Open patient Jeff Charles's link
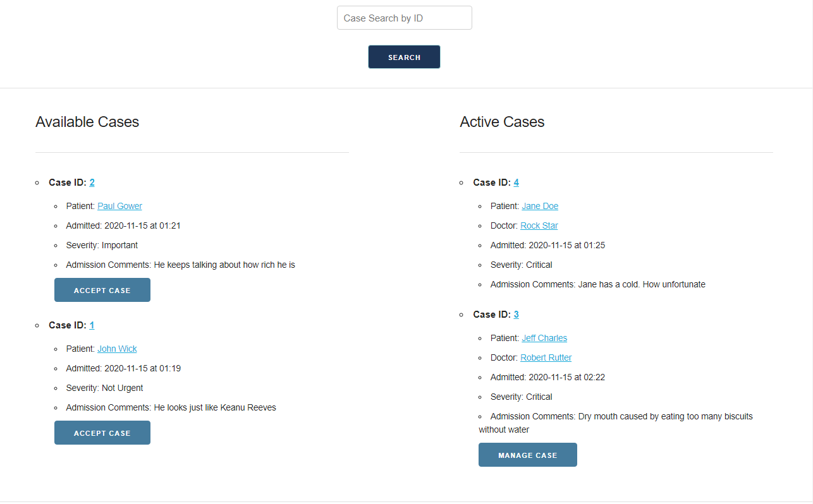813x504 pixels. tap(544, 338)
